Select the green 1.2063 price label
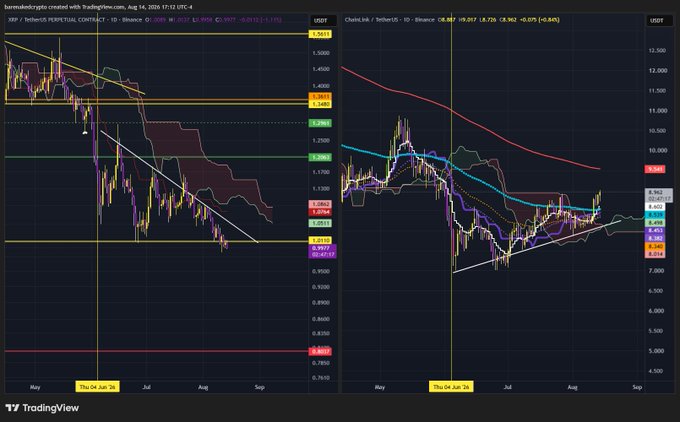 (320, 157)
